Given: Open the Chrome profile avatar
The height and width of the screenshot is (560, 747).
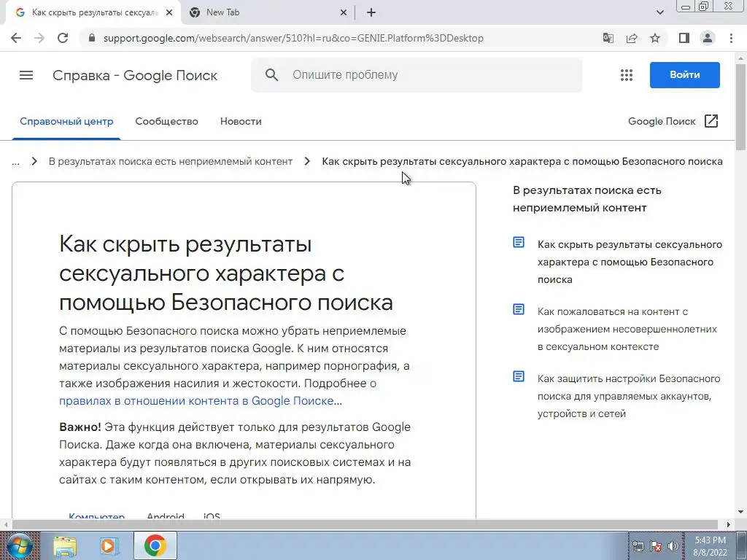Looking at the screenshot, I should [x=708, y=38].
